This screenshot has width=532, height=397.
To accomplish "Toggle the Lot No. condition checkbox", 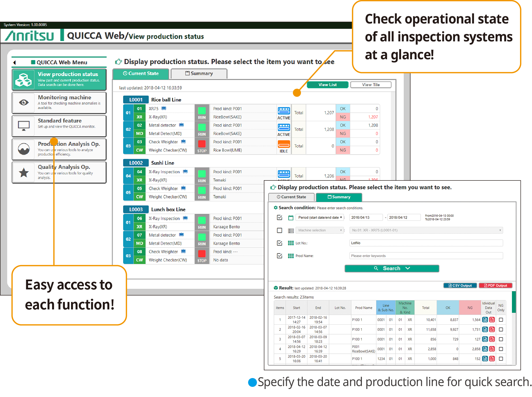I will 280,243.
